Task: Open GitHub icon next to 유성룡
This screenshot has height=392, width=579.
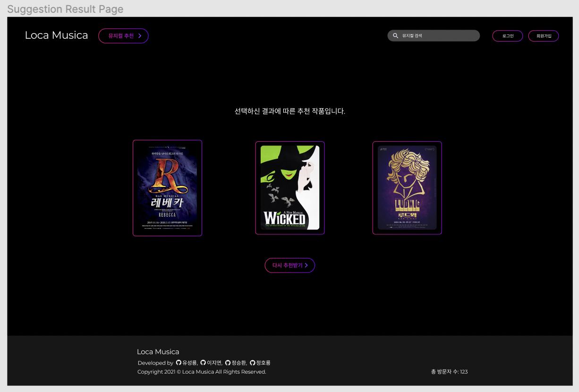Action: point(179,363)
